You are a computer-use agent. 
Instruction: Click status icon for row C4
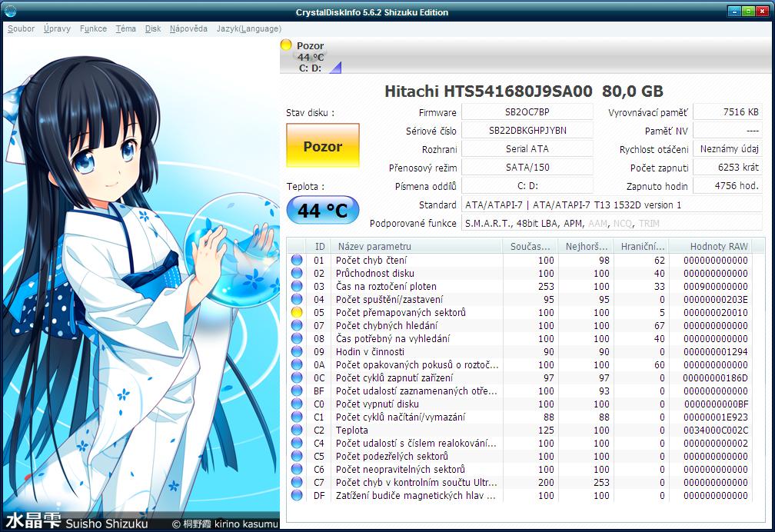point(297,443)
